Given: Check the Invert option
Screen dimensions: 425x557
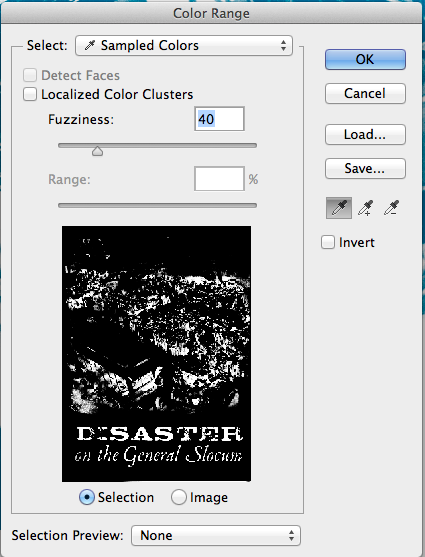Looking at the screenshot, I should coord(328,242).
